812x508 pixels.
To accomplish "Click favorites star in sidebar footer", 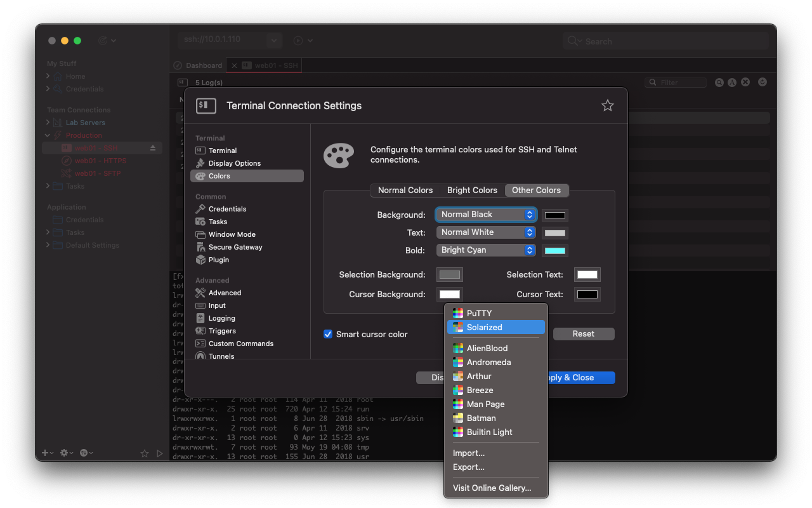I will (x=145, y=453).
